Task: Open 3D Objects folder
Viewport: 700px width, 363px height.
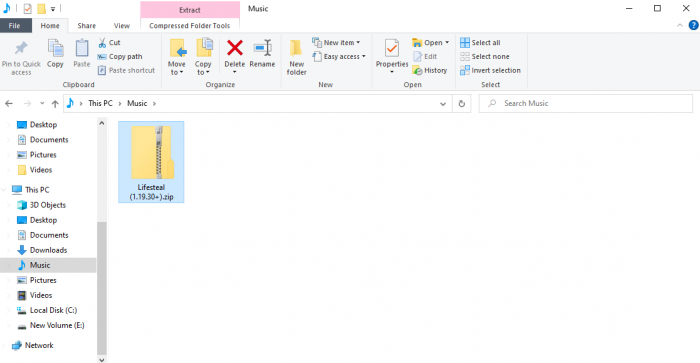Action: pyautogui.click(x=48, y=205)
